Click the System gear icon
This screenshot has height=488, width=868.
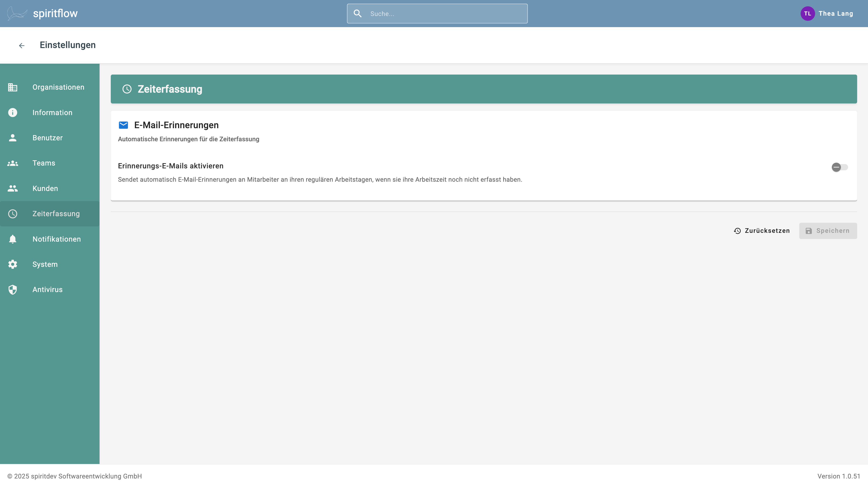tap(13, 264)
